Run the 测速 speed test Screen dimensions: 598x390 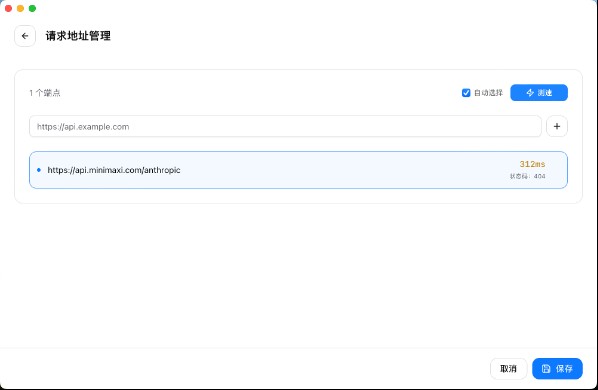click(539, 93)
